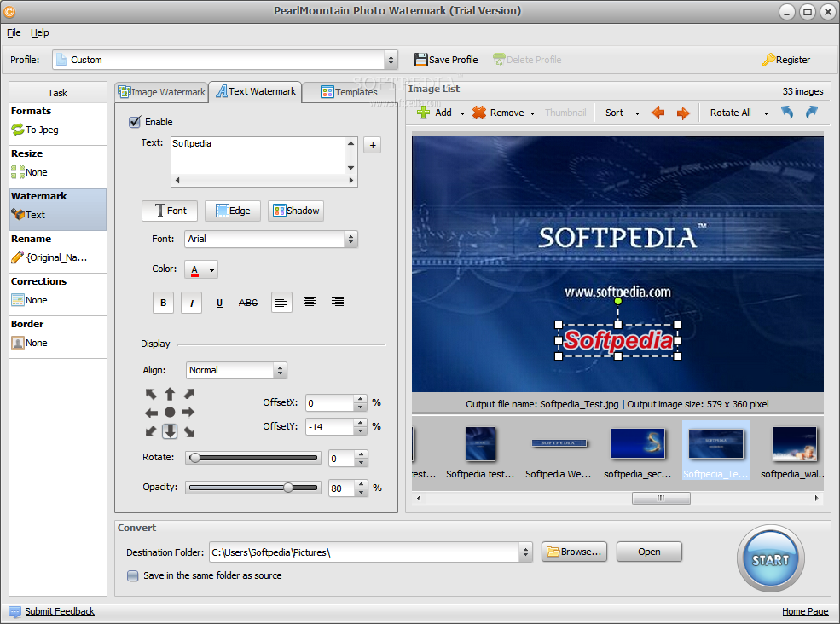Click the Rotate slider track
840x624 pixels.
[253, 458]
